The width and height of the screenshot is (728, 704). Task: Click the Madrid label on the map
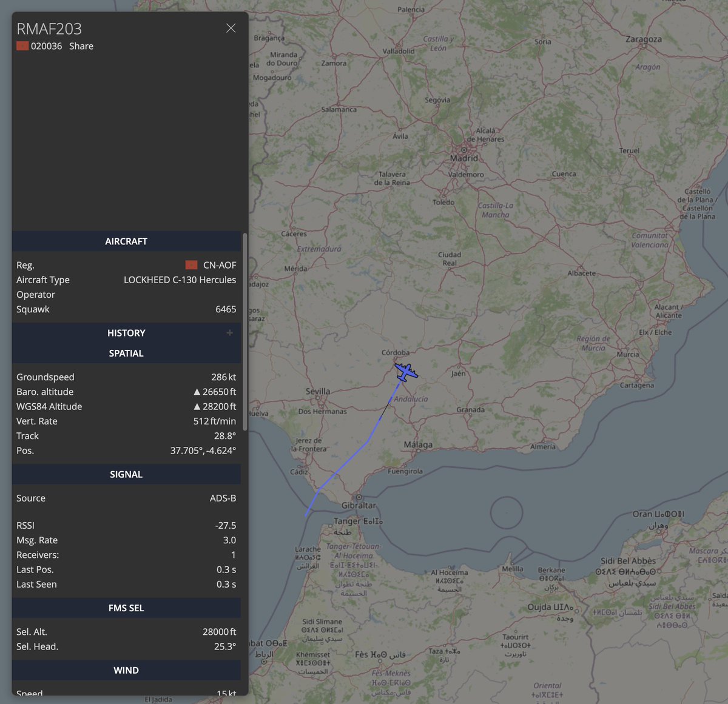click(464, 158)
